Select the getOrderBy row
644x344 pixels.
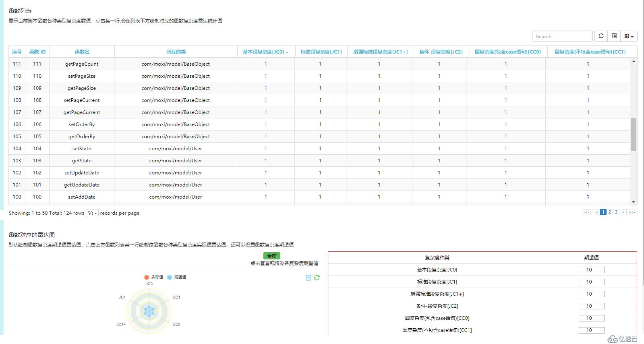(x=319, y=137)
